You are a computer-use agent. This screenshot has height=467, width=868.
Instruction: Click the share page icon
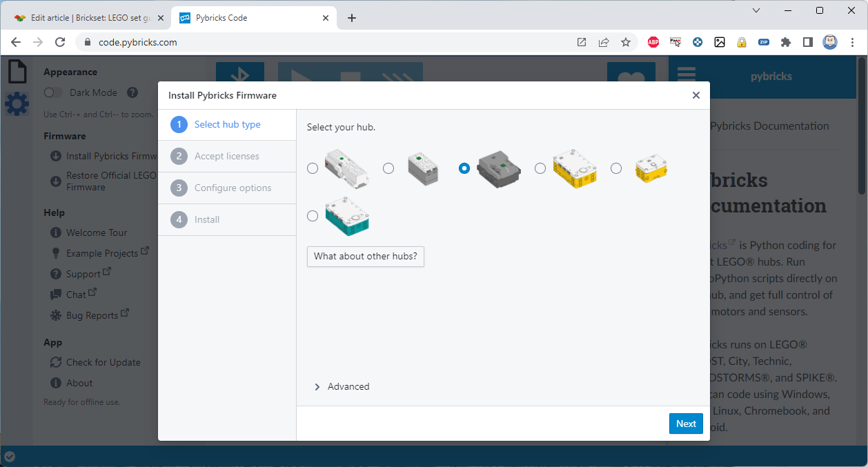(603, 42)
